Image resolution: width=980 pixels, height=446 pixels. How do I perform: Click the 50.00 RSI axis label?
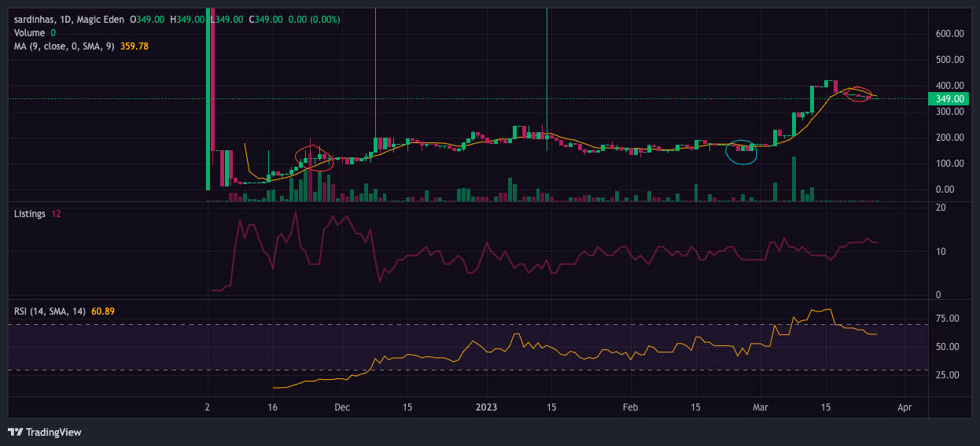[948, 347]
